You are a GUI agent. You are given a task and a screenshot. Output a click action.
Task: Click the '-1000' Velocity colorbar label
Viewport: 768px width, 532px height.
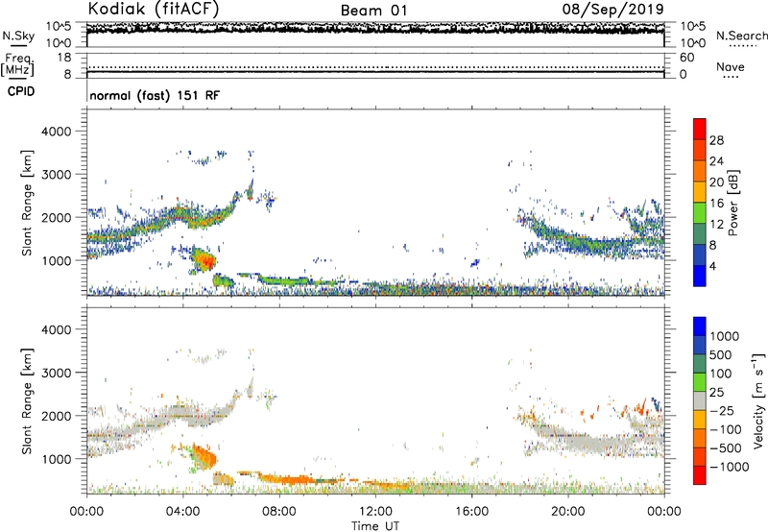pyautogui.click(x=729, y=467)
